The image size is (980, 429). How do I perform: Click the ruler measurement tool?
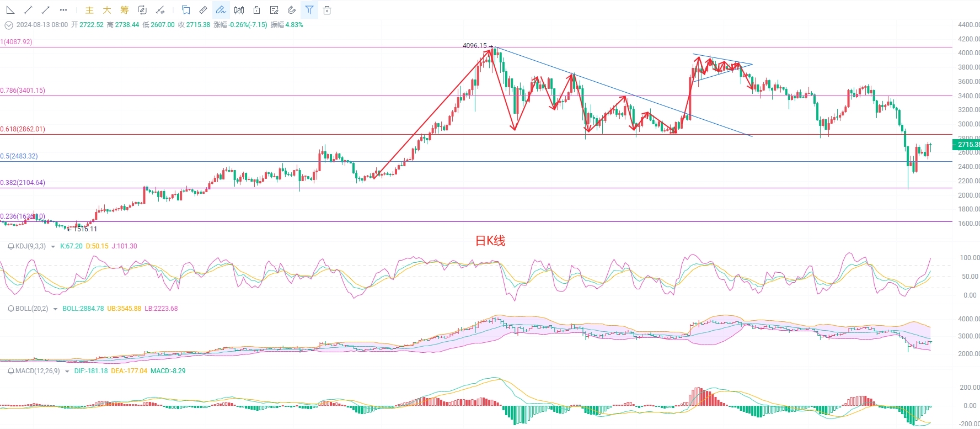tap(204, 10)
